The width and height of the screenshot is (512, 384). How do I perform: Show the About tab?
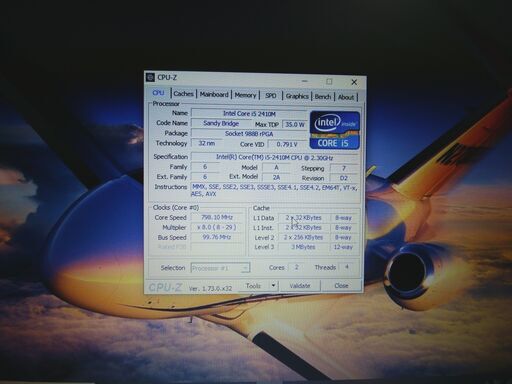(x=346, y=97)
